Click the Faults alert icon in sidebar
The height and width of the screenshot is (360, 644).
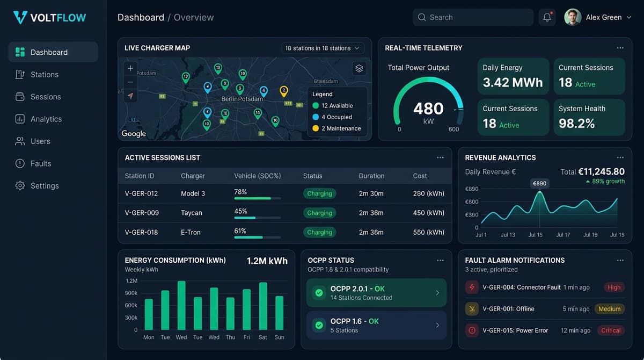coord(20,163)
